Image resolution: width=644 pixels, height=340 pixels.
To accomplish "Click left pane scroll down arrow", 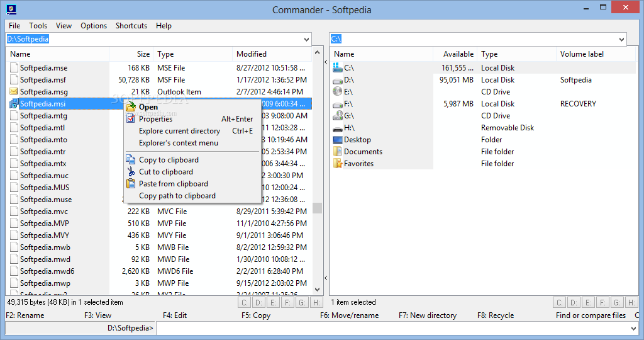I will click(x=317, y=290).
